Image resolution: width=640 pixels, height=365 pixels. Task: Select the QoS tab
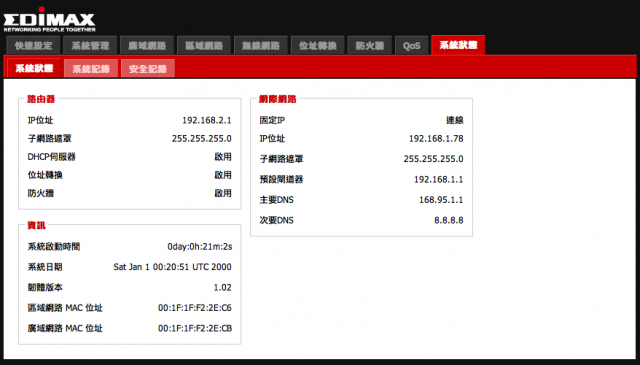coord(411,45)
